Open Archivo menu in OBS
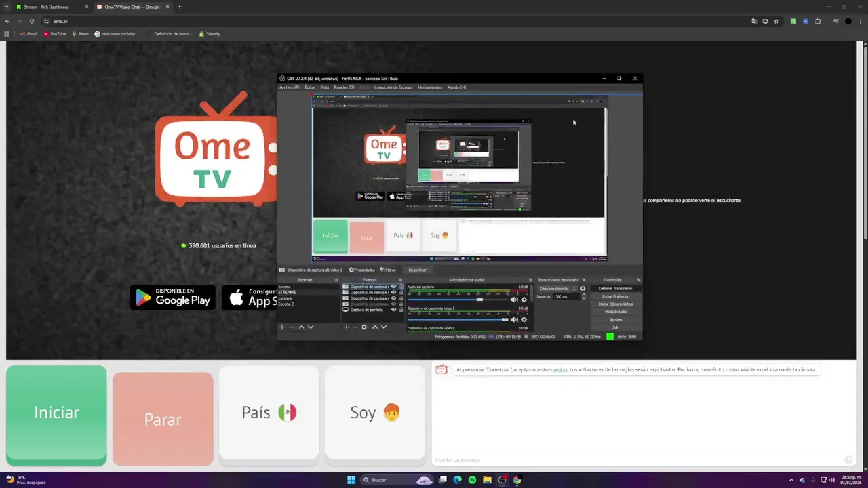Image resolution: width=868 pixels, height=488 pixels. pos(289,87)
